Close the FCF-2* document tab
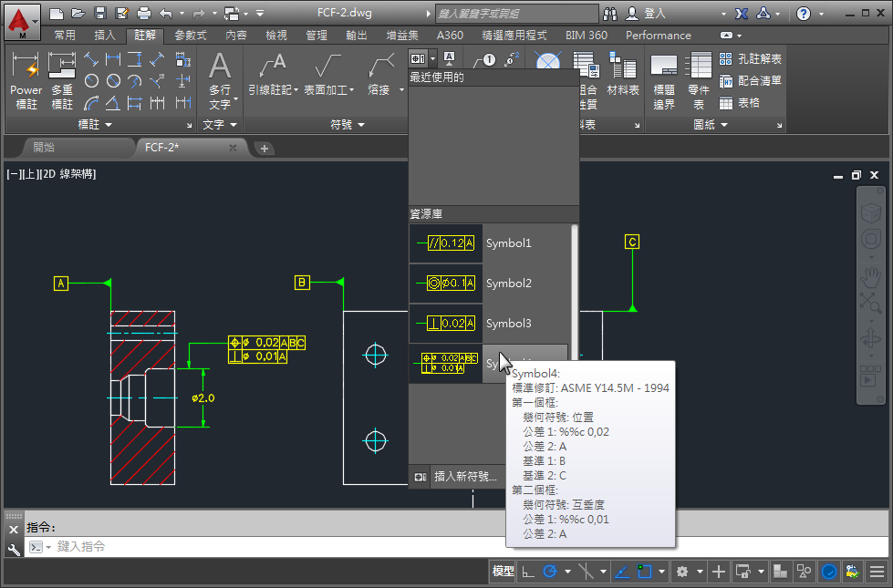Viewport: 893px width, 588px height. point(233,148)
